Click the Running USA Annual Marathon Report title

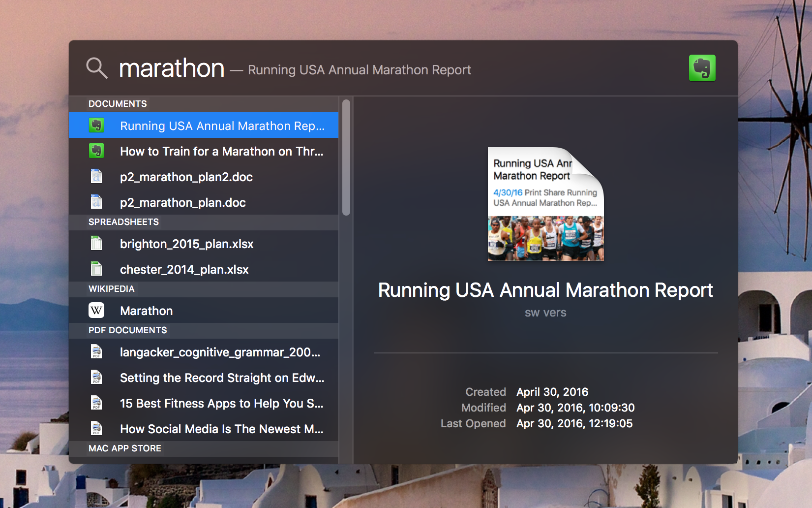point(545,290)
